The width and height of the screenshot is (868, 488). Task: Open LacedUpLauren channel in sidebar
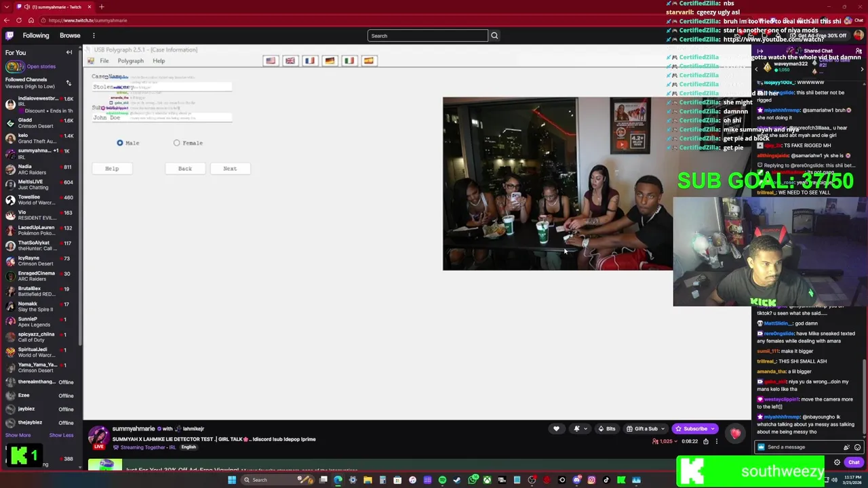(39, 230)
